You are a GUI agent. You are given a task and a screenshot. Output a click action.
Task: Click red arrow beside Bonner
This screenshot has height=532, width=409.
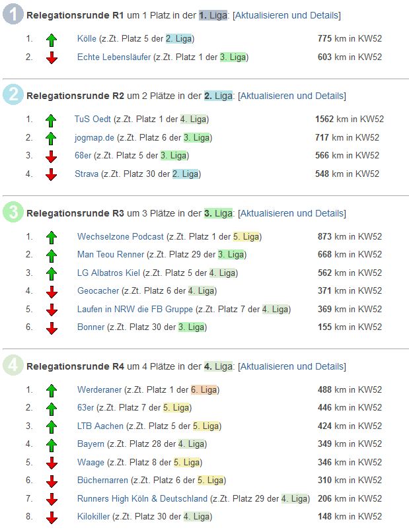pos(52,328)
